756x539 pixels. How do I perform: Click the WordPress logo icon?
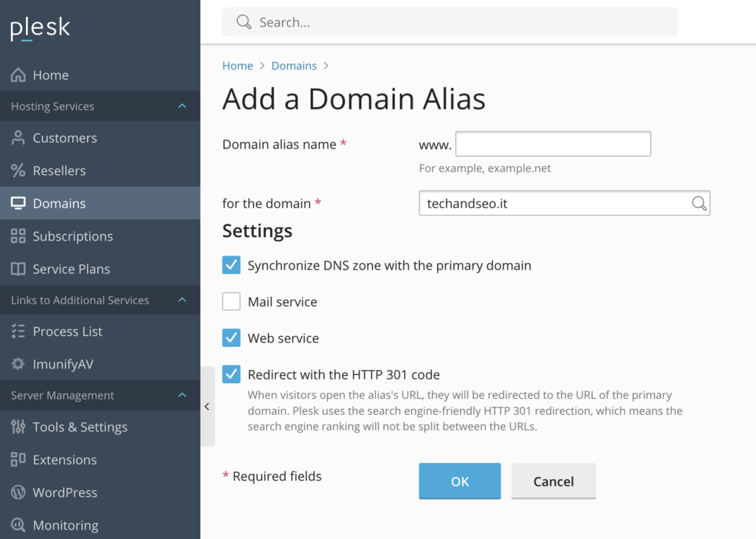(18, 492)
